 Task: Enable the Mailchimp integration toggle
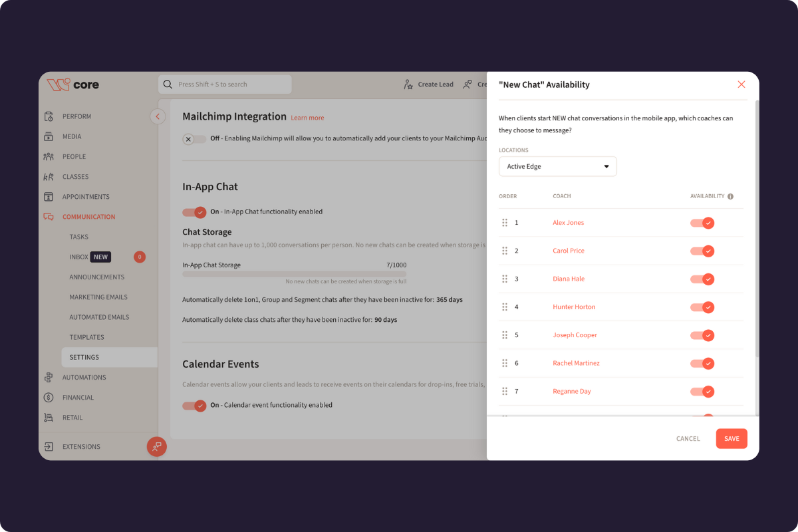194,139
